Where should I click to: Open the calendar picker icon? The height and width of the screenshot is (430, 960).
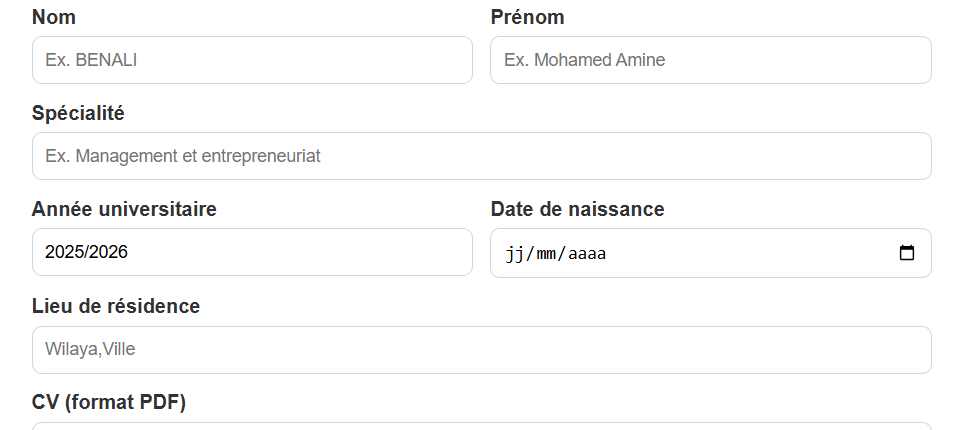tap(906, 253)
